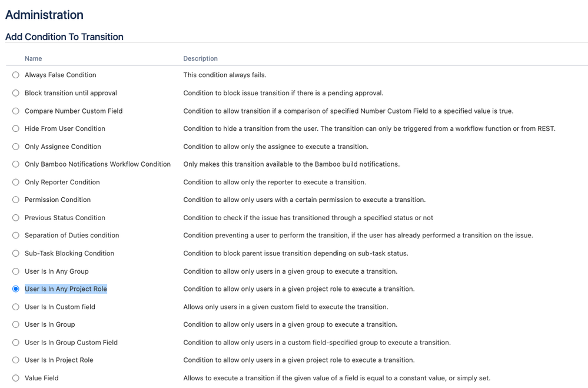Choose the Compare Number Custom Field condition

(x=15, y=111)
